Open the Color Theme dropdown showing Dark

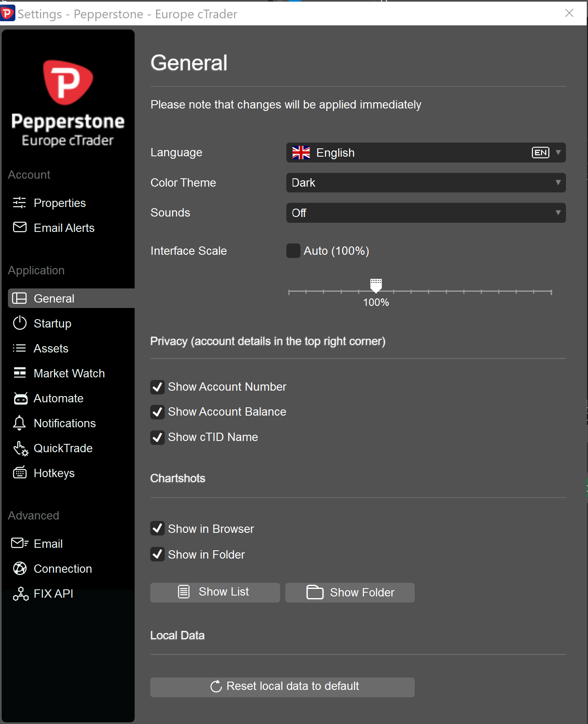pyautogui.click(x=426, y=182)
